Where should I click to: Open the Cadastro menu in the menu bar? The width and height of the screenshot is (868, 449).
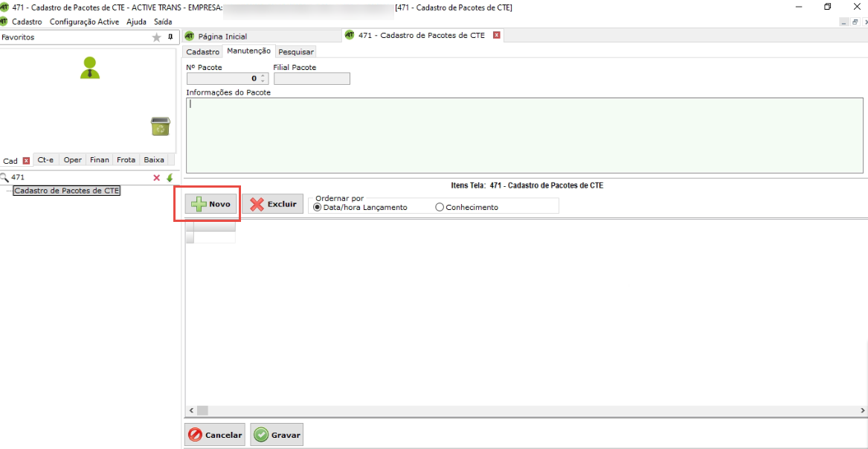27,22
